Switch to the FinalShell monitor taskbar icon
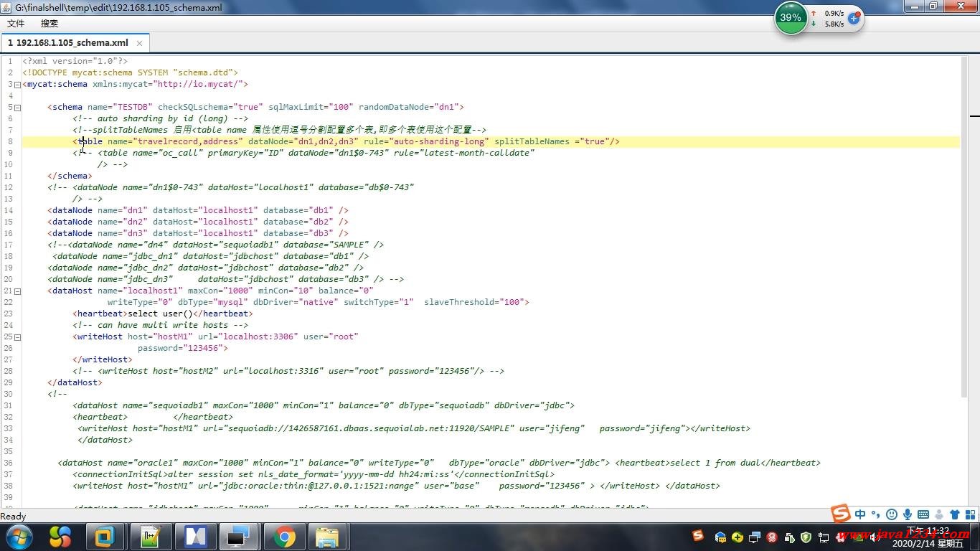980x551 pixels. coord(239,537)
